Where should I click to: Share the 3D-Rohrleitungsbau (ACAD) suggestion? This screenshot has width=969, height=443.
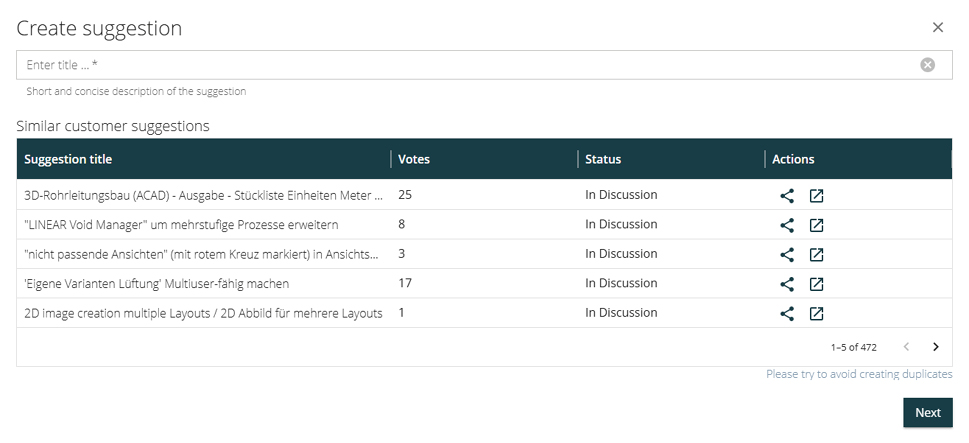click(x=787, y=196)
